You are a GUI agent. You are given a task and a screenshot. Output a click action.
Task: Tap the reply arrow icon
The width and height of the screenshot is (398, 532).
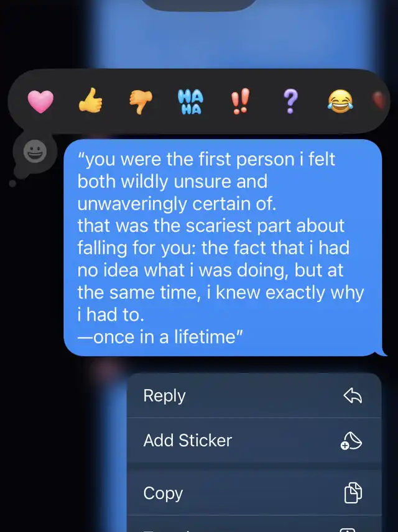click(x=353, y=396)
